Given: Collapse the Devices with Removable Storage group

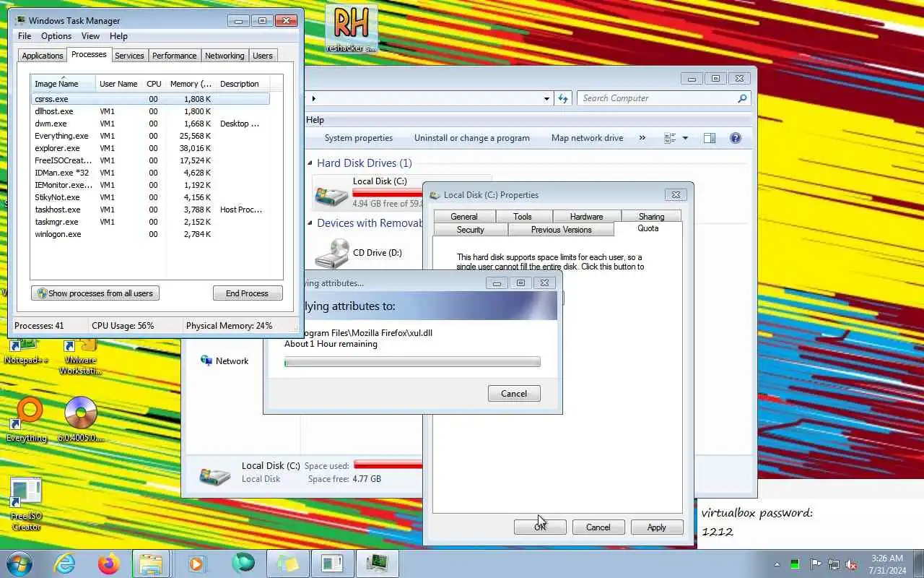Looking at the screenshot, I should point(310,223).
